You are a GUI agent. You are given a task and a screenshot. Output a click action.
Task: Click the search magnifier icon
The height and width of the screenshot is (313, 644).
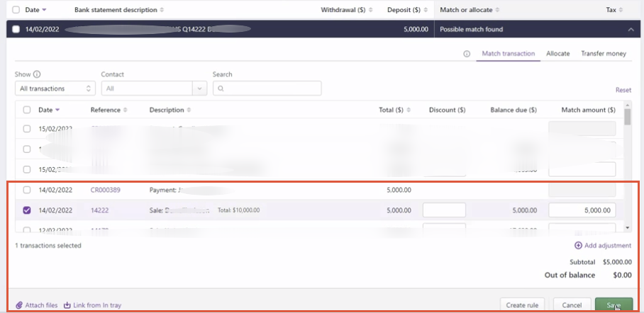221,89
